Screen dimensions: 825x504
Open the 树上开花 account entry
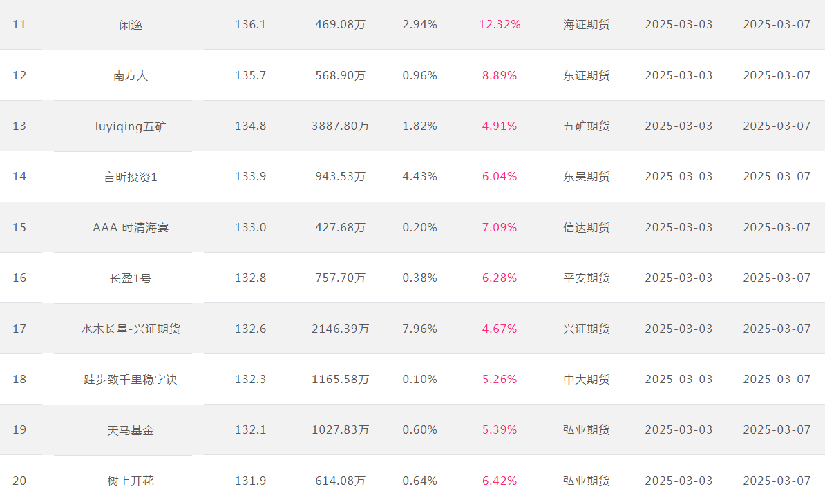[131, 481]
